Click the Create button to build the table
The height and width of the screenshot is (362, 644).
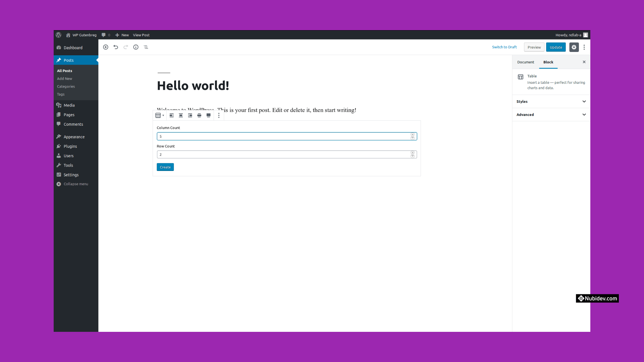(165, 167)
